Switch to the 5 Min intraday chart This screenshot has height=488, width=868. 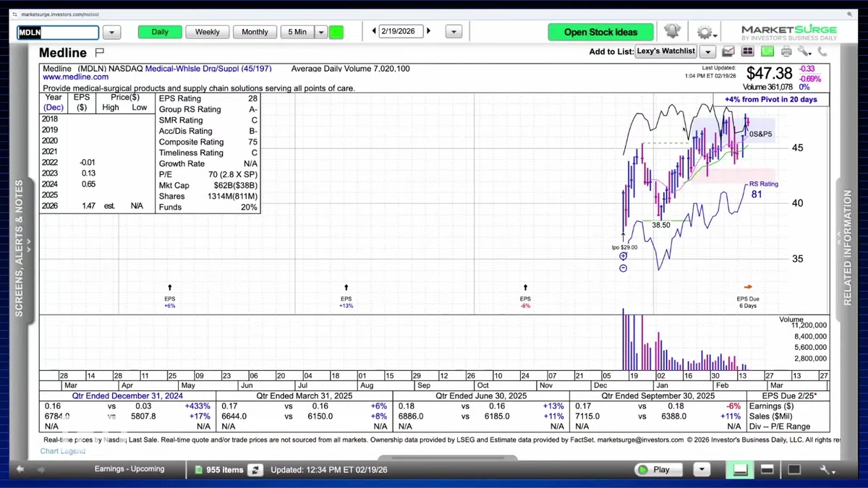297,32
